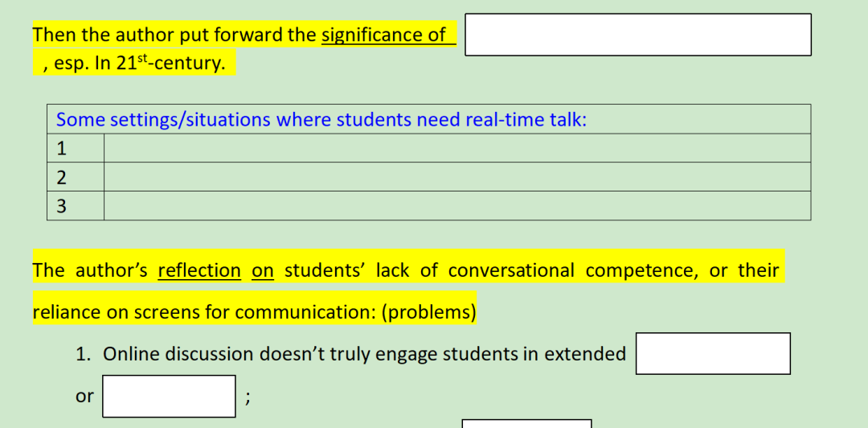Click the blank box after "engage students in extended"
The height and width of the screenshot is (428, 868).
(713, 354)
